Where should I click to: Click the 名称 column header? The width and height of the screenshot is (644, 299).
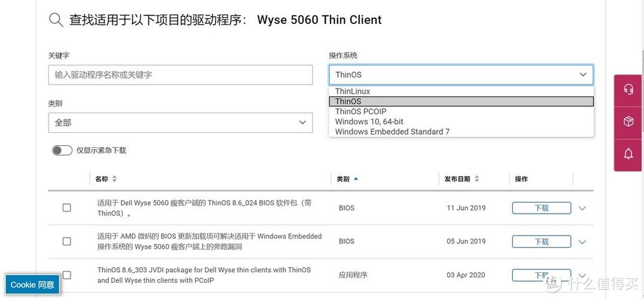(x=102, y=179)
